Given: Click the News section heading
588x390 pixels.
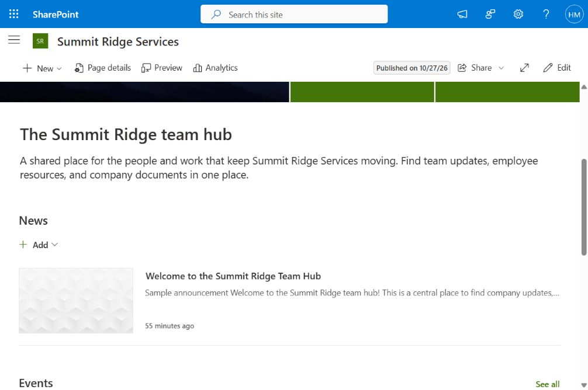Looking at the screenshot, I should (33, 221).
